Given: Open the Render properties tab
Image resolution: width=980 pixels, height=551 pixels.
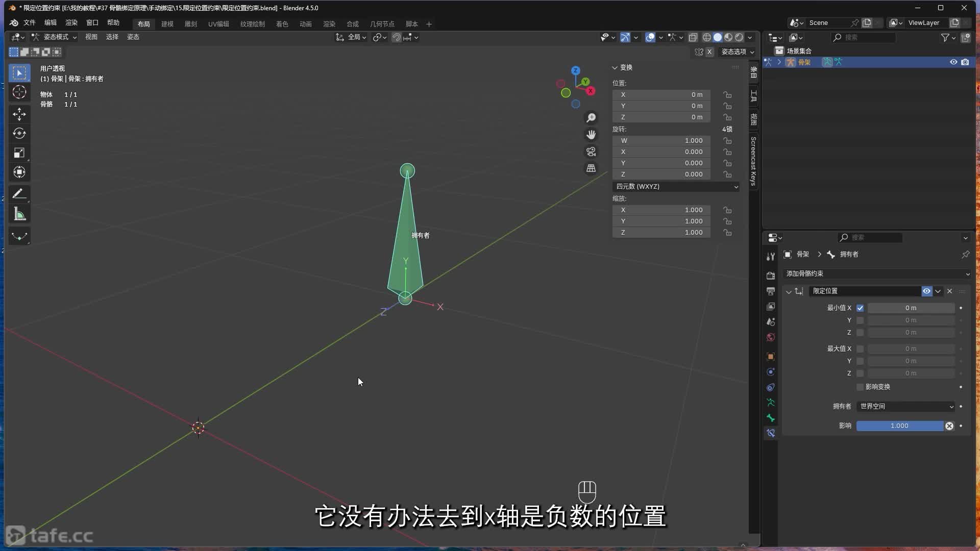Looking at the screenshot, I should click(x=771, y=275).
